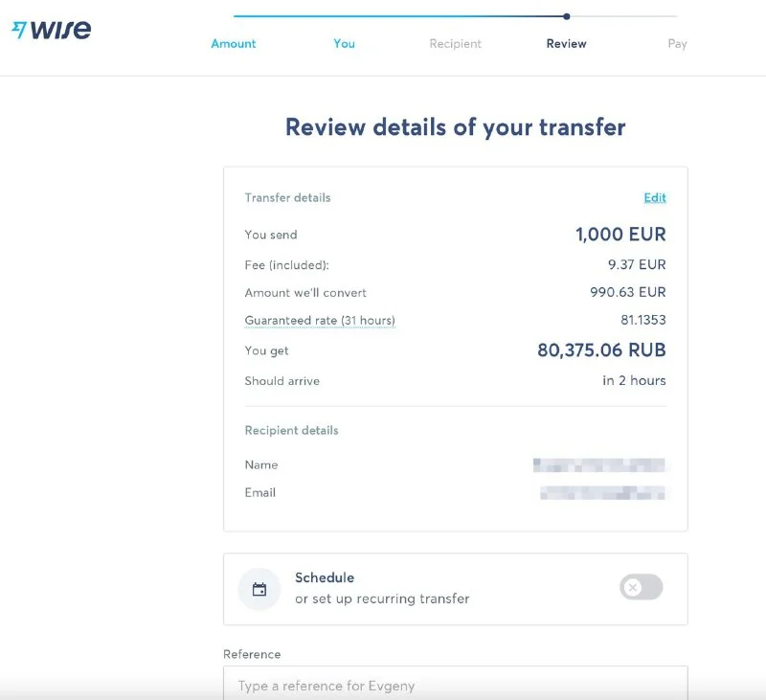Click the Wise logo

(52, 30)
